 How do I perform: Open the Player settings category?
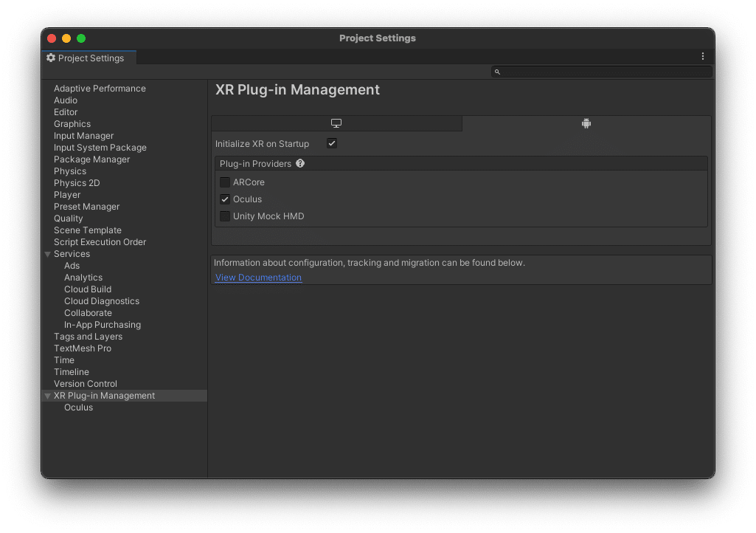tap(67, 195)
